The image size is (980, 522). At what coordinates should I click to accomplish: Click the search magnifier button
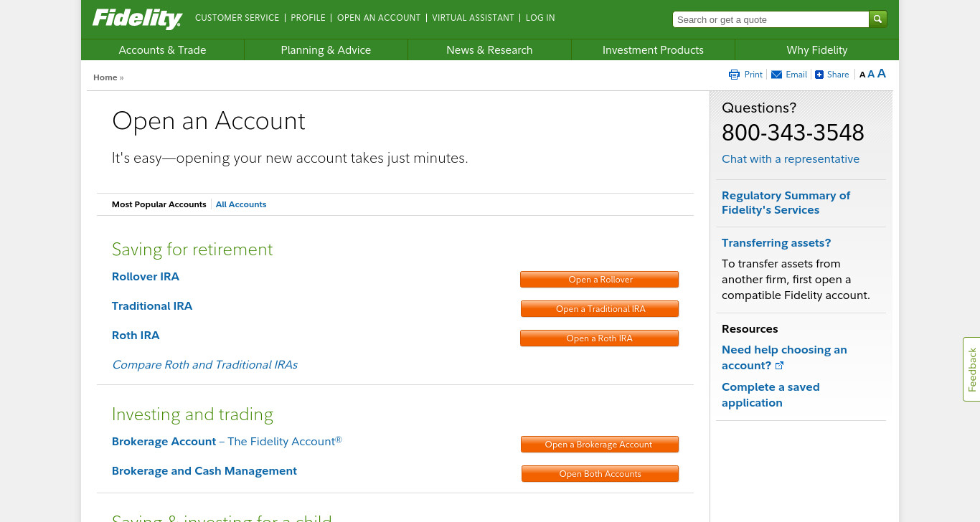(x=878, y=19)
